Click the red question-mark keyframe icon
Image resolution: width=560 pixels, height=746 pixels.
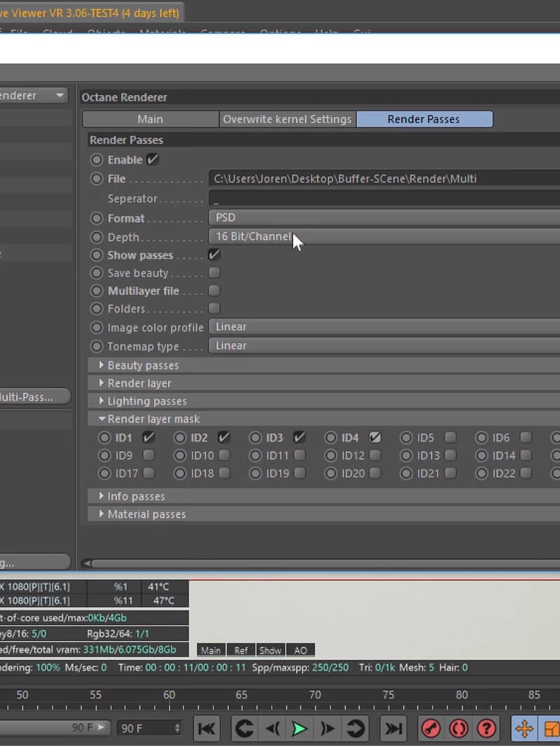click(486, 729)
